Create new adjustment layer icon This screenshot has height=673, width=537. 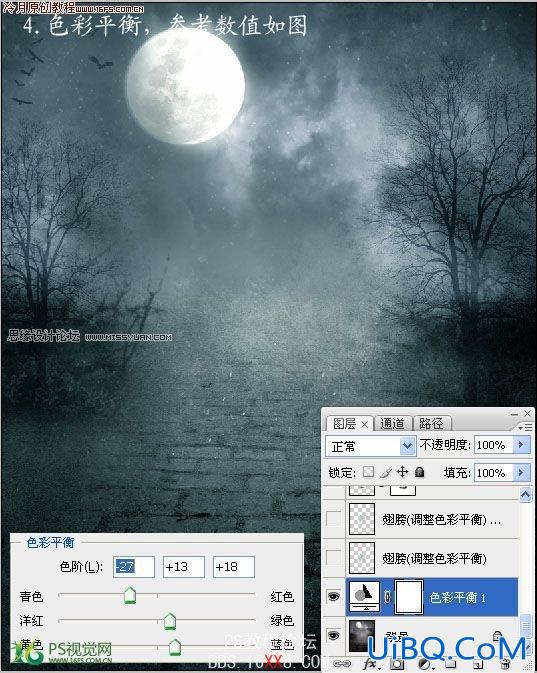coord(424,664)
